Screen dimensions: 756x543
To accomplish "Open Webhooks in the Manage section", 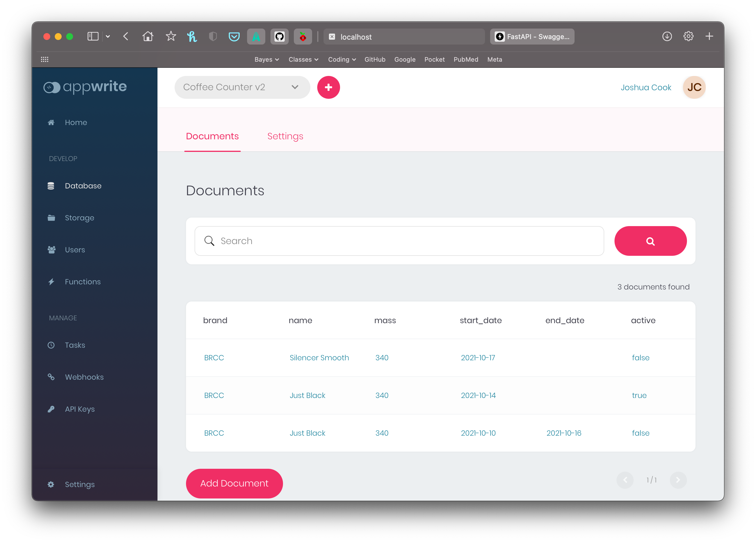I will [84, 377].
